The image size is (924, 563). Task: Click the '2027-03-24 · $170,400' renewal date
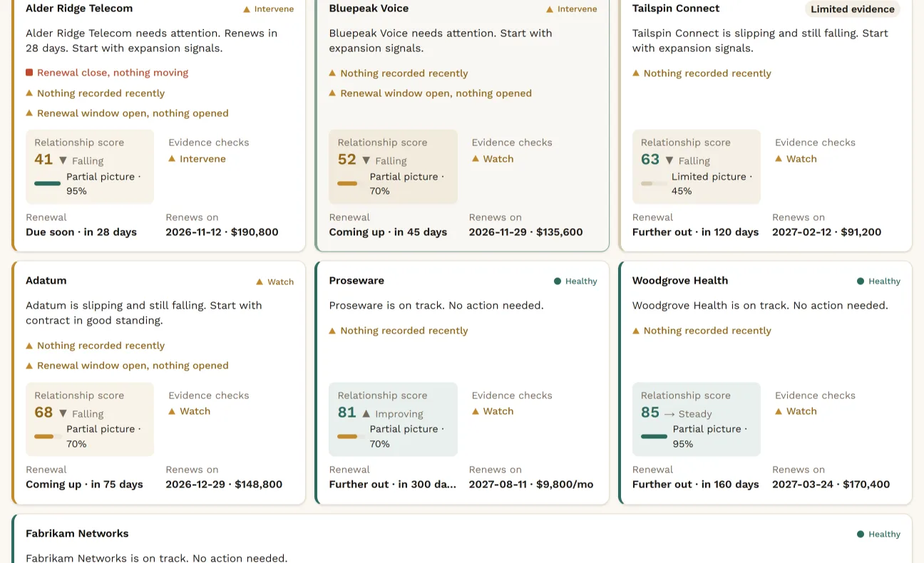(x=831, y=485)
